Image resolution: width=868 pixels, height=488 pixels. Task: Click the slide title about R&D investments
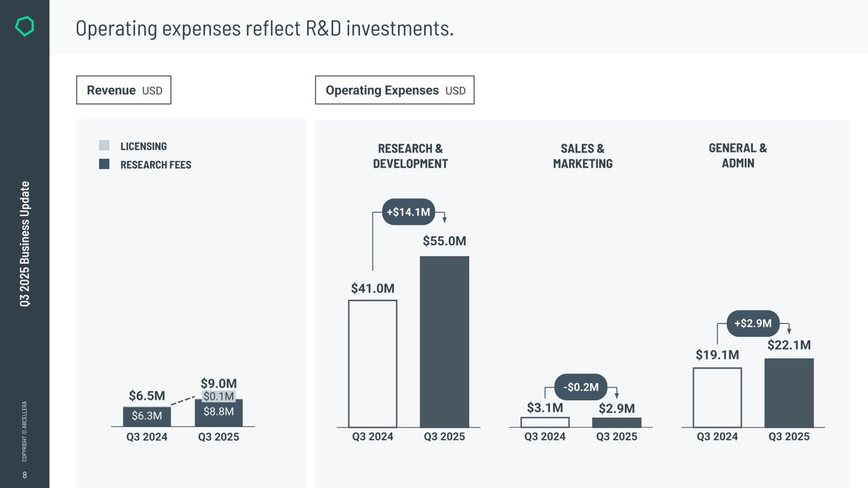point(265,29)
